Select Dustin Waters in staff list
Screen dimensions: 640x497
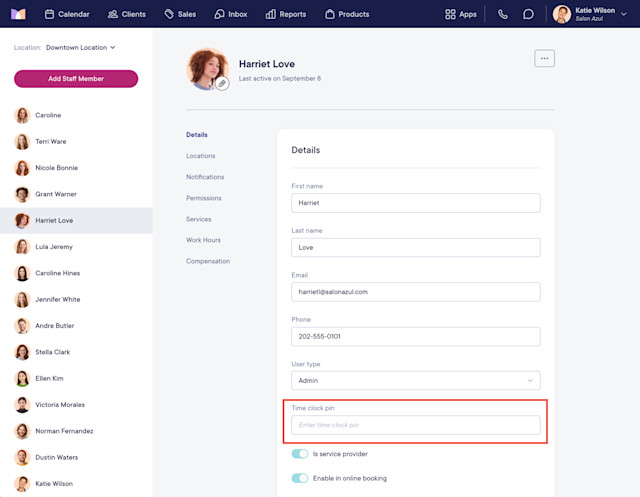coord(76,457)
